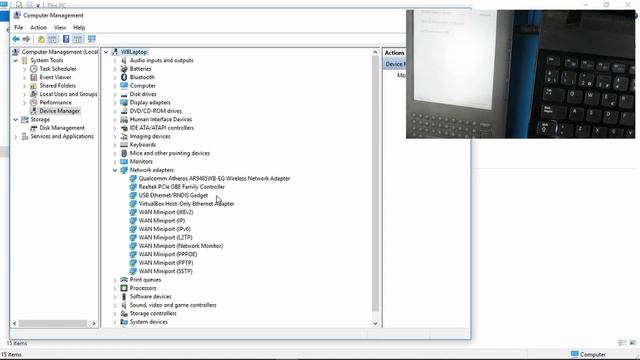This screenshot has width=640, height=360.
Task: Select Device Manager in left tree
Action: coord(60,111)
